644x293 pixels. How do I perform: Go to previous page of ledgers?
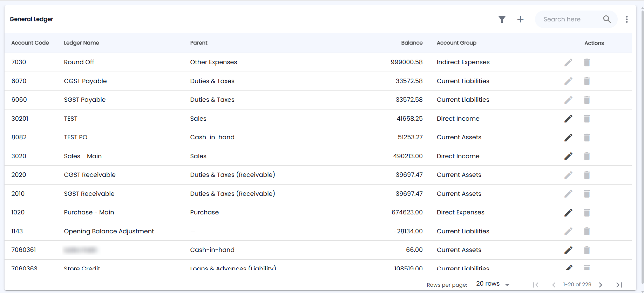pos(554,285)
